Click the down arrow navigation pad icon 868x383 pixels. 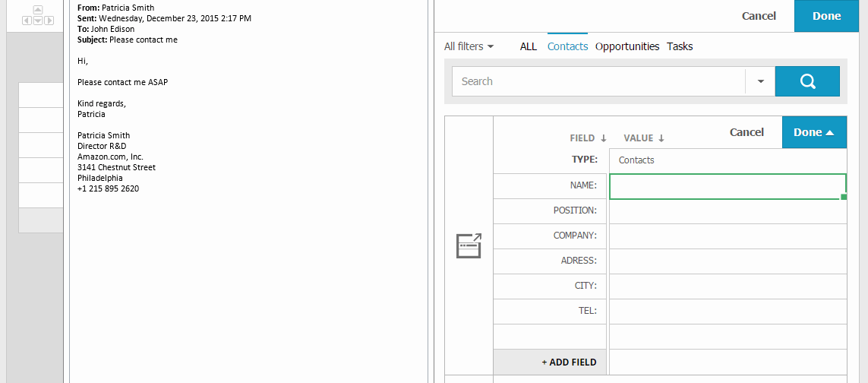click(38, 21)
